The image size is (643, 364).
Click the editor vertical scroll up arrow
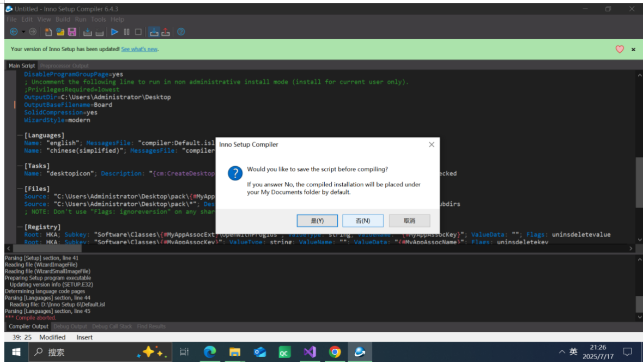click(639, 75)
